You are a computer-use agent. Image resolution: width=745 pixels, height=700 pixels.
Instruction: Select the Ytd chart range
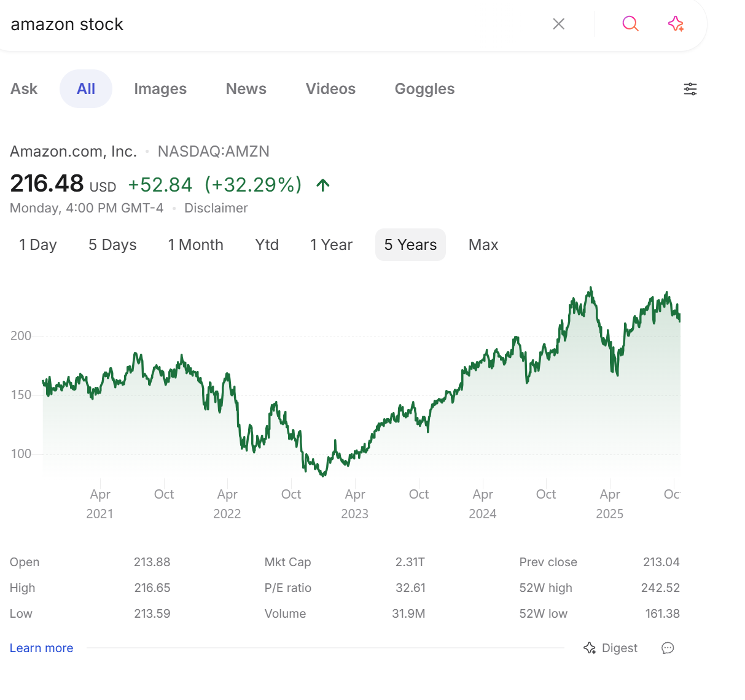pos(267,245)
